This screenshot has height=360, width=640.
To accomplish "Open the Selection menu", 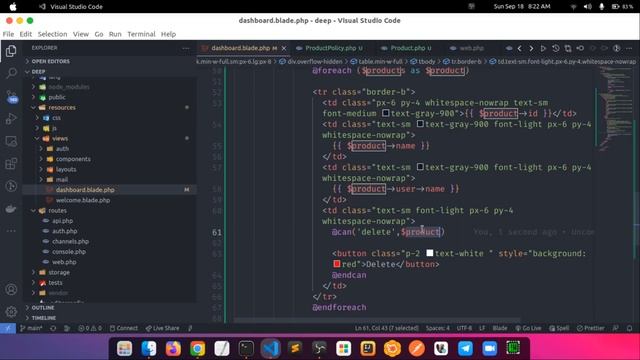I will 52,34.
